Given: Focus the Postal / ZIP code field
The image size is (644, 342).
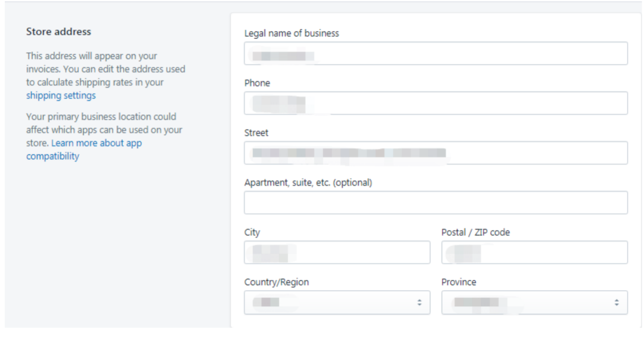Looking at the screenshot, I should [x=534, y=253].
